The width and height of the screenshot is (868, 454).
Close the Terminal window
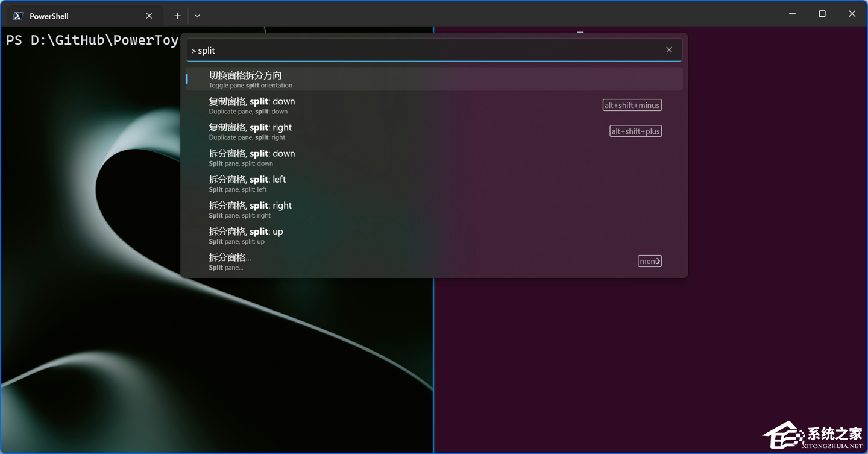click(852, 13)
